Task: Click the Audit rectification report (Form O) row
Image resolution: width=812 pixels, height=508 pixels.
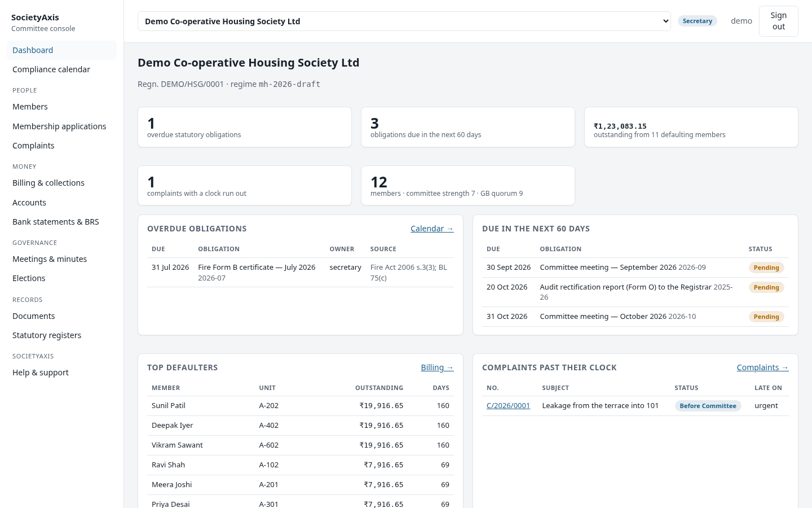Action: [635, 292]
